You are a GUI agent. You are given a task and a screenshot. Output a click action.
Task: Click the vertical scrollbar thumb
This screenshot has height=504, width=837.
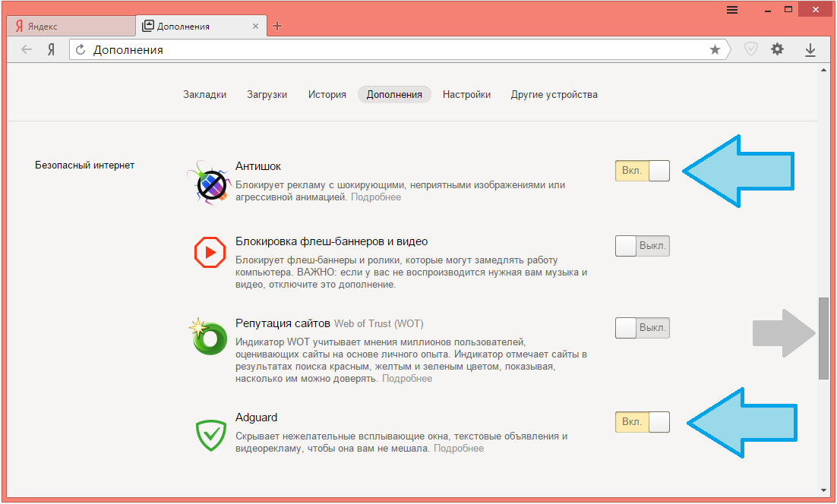(x=823, y=338)
